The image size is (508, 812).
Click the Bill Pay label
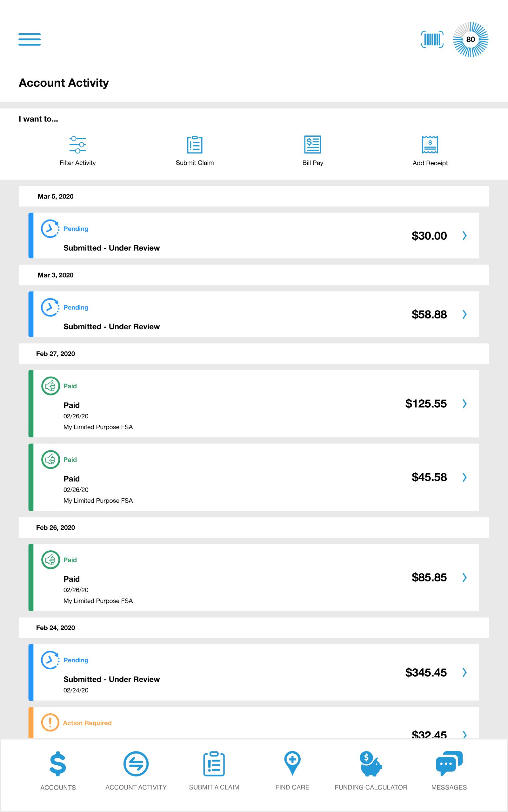point(312,163)
